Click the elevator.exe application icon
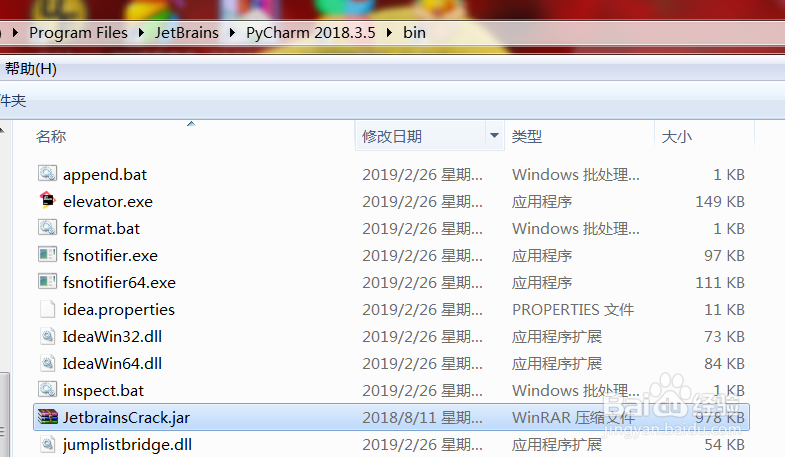 click(x=48, y=201)
